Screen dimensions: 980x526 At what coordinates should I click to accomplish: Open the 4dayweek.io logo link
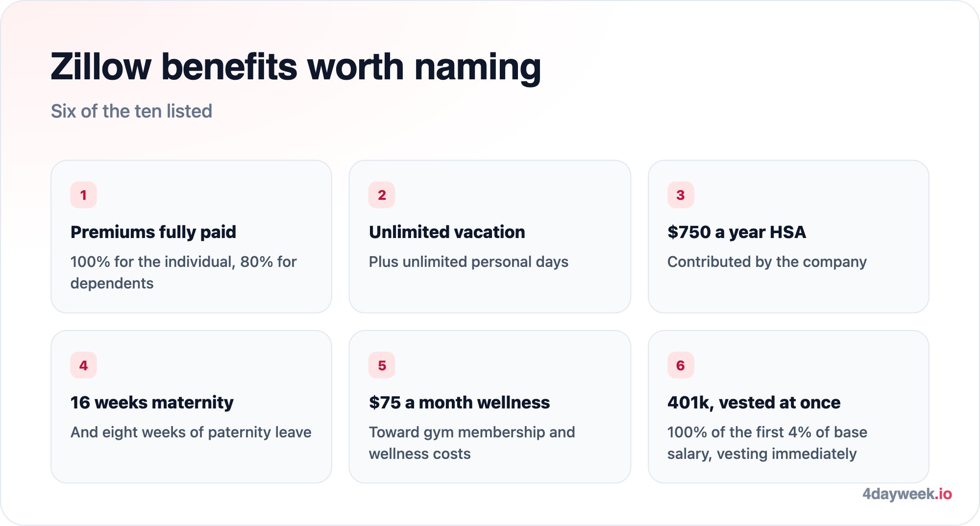coord(907,494)
